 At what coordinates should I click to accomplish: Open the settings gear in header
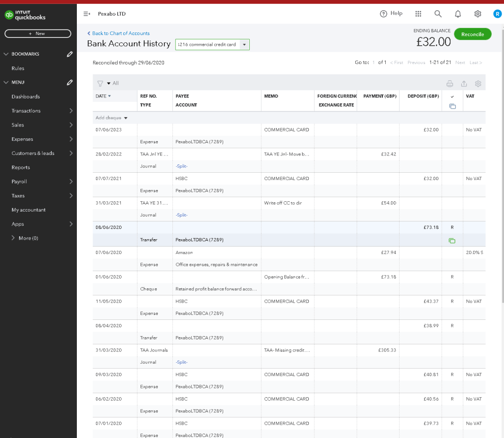coord(478,14)
